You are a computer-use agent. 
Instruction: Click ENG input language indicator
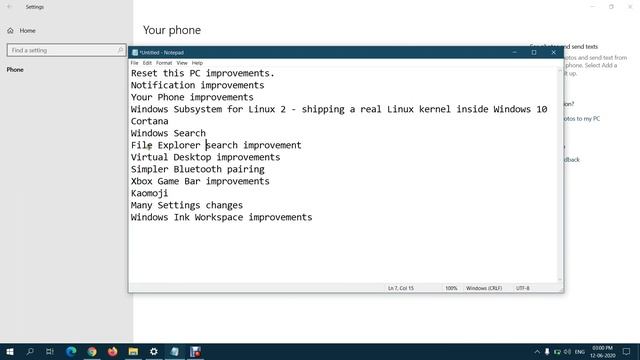click(x=580, y=352)
